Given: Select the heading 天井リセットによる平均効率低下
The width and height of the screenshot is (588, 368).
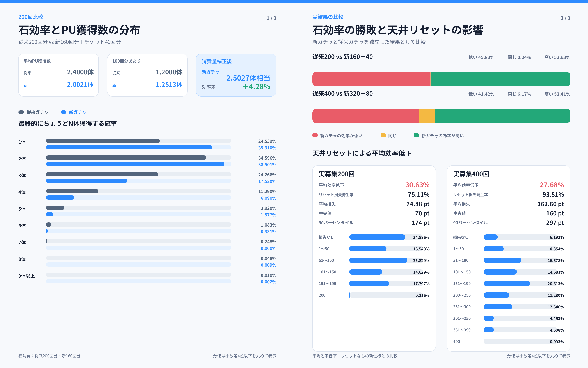Looking at the screenshot, I should (362, 153).
